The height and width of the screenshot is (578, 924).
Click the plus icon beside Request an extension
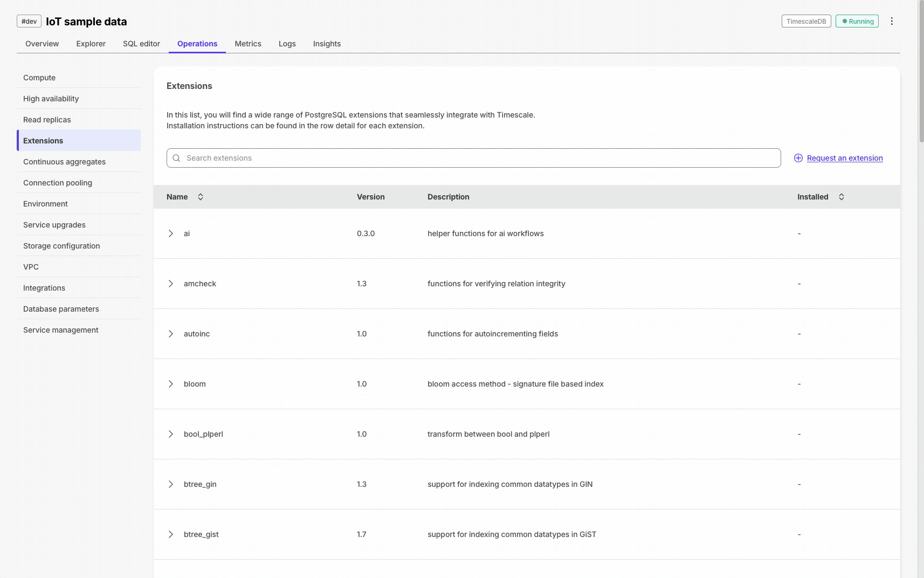point(798,158)
